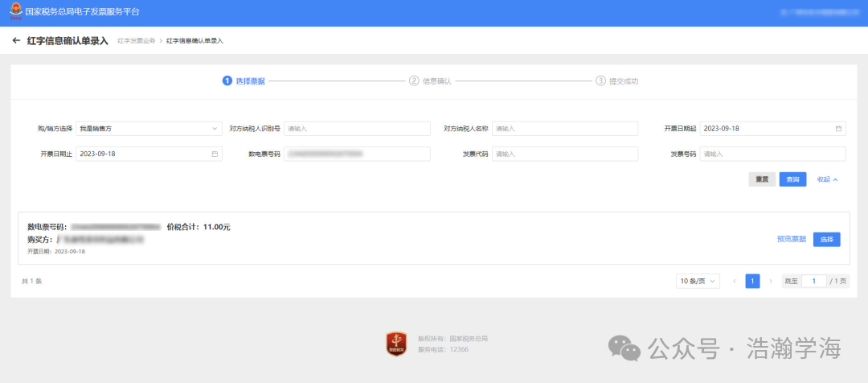Open 预览票据 link
The height and width of the screenshot is (383, 868).
tap(791, 239)
